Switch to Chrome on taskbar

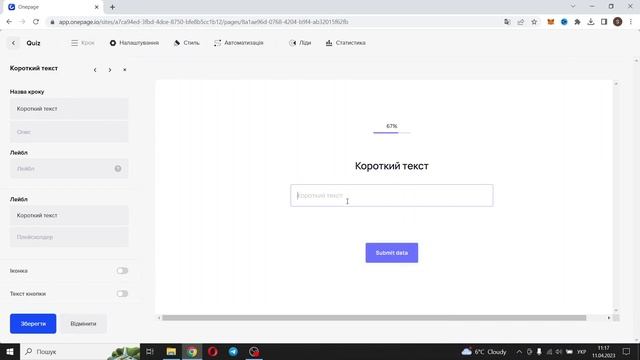192,351
